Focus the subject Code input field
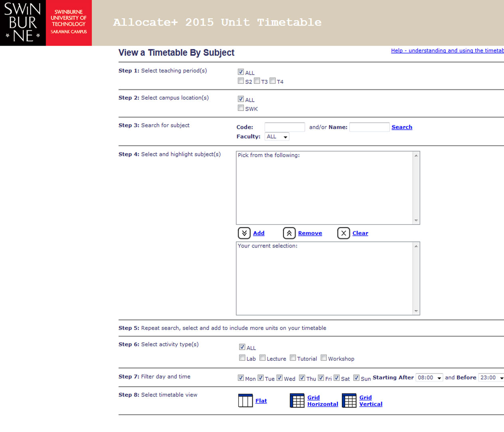 pyautogui.click(x=285, y=127)
